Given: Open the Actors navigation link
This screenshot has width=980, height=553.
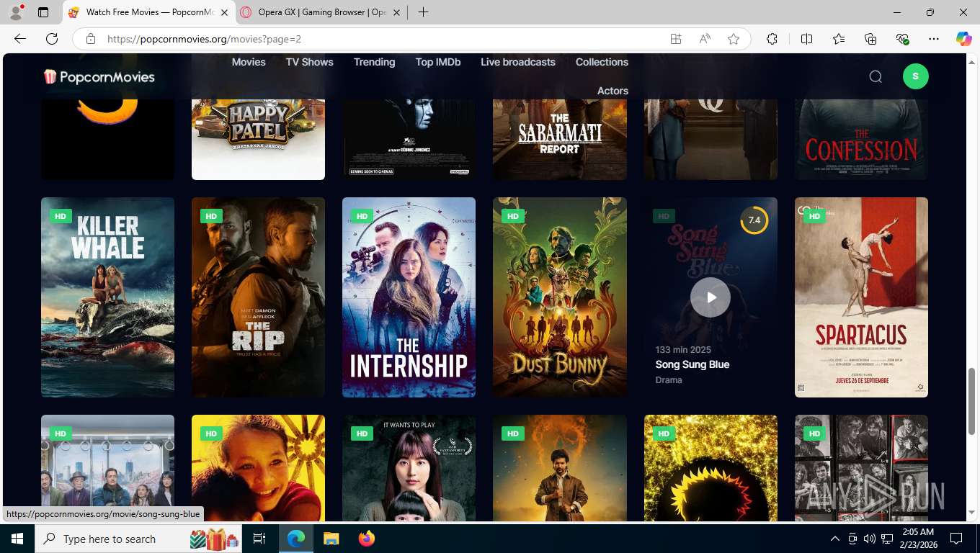Looking at the screenshot, I should point(612,91).
